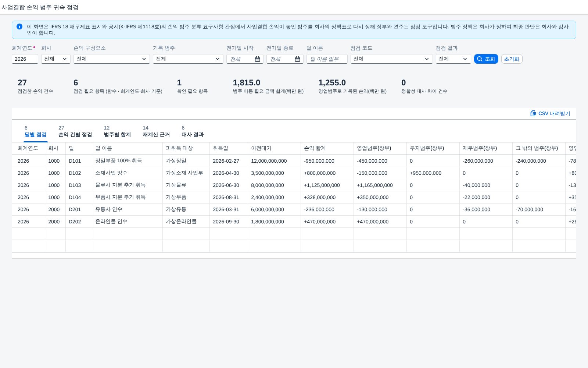Select the 재계산 근거 tab
The height and width of the screenshot is (368, 588).
point(156,131)
